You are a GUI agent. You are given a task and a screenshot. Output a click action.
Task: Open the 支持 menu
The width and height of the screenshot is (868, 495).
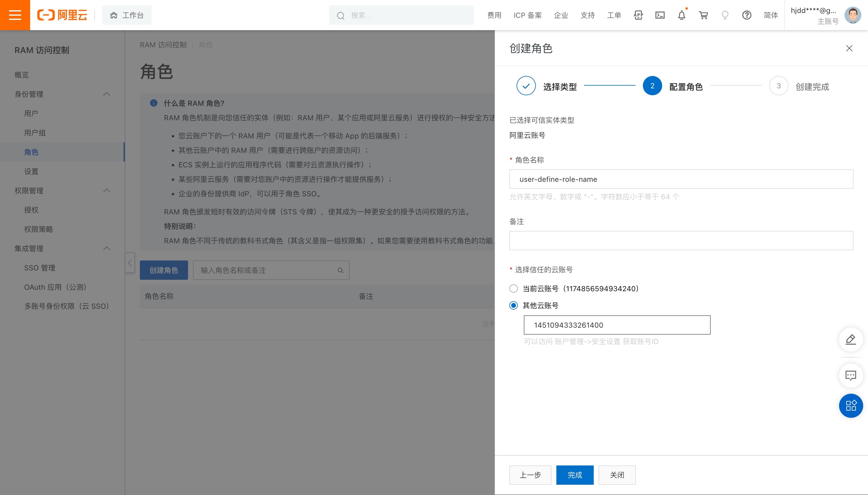(587, 15)
